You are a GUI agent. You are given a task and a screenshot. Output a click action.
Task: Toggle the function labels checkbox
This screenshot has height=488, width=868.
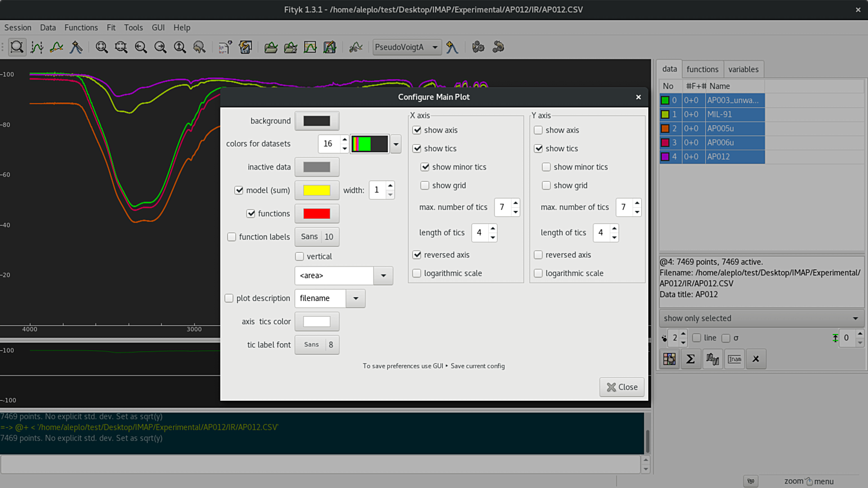[x=232, y=237]
